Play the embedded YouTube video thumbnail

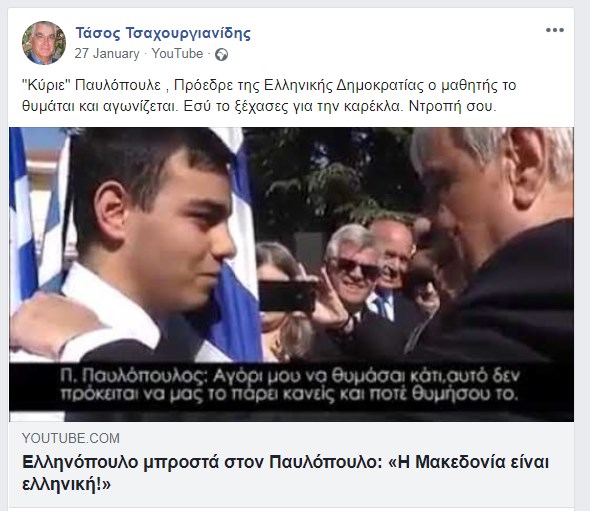click(292, 274)
